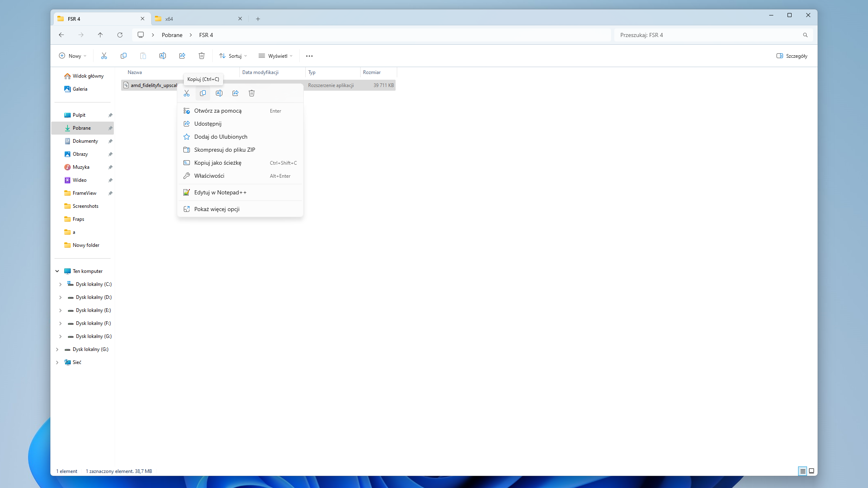Choose Udostępnij from context menu
The image size is (868, 488).
coord(240,124)
